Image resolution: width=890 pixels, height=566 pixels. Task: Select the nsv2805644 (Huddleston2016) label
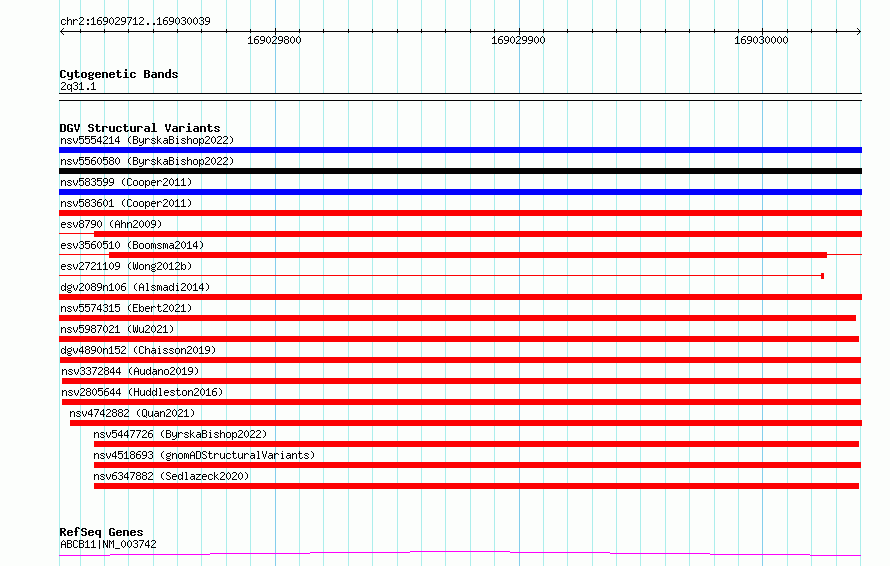pyautogui.click(x=142, y=392)
